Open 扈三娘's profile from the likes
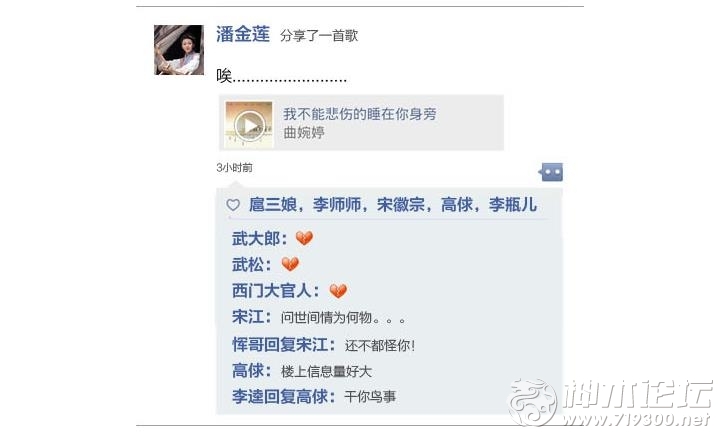 273,204
